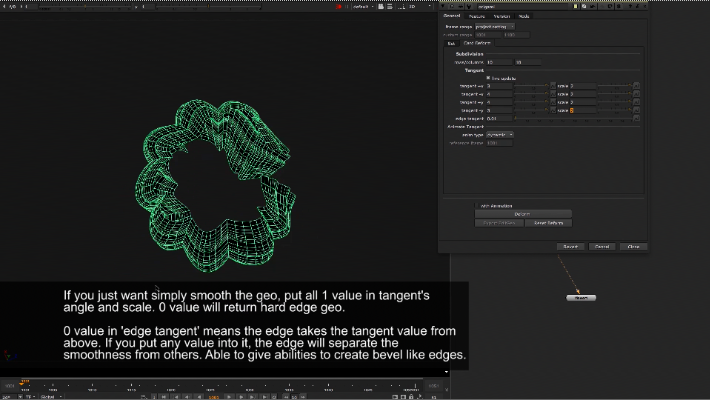This screenshot has height=400, width=710.
Task: Open the solve type dynamic dropdown
Action: coord(500,134)
